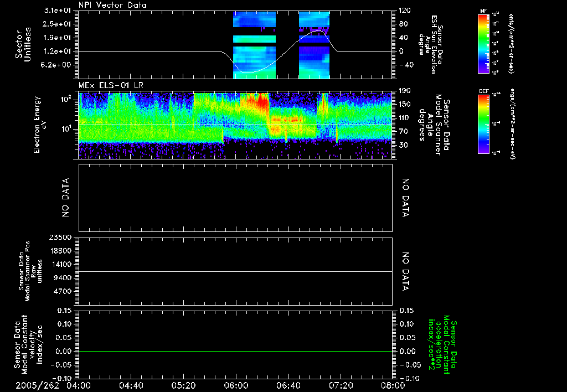Image resolution: width=567 pixels, height=392 pixels.
Task: Click the right-axis -0.05 acceleration tick label
Action: 409,365
